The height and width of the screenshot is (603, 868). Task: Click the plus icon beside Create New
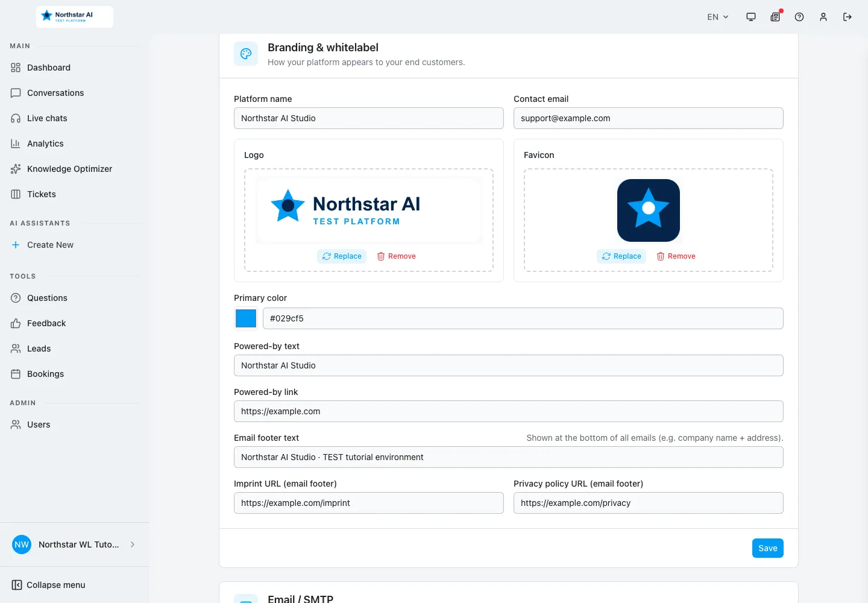pyautogui.click(x=16, y=245)
